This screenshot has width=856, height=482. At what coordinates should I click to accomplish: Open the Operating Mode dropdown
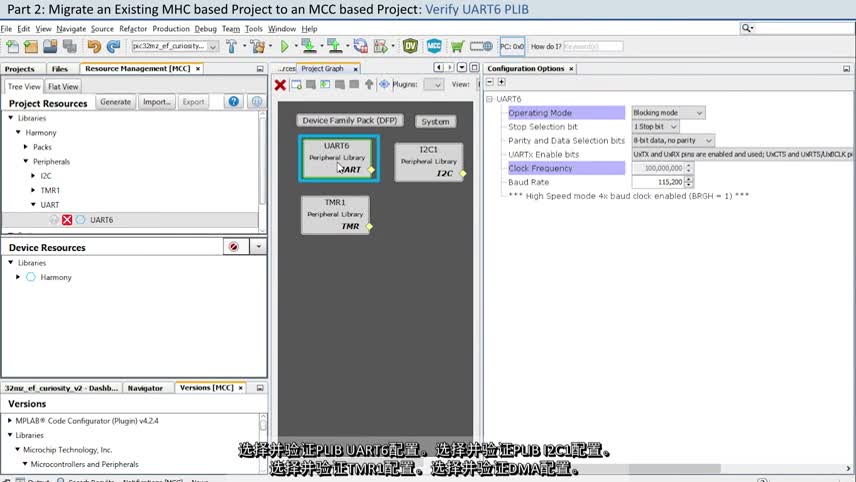[667, 113]
